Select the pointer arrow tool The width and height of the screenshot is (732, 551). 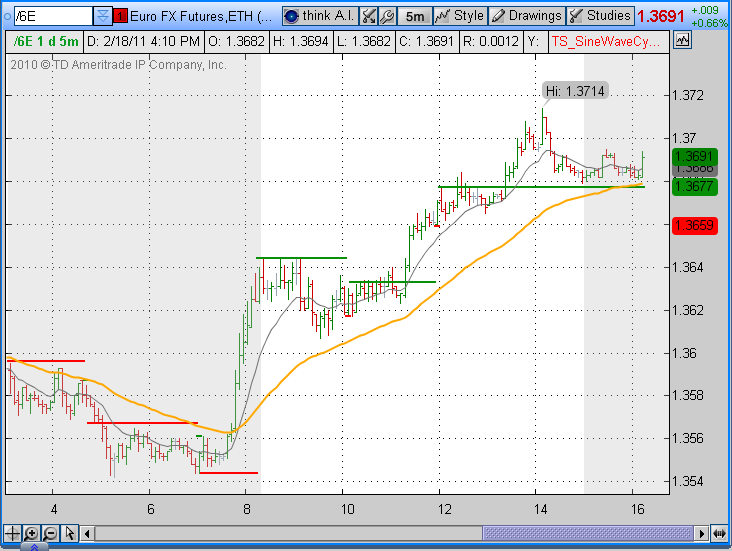pyautogui.click(x=70, y=533)
